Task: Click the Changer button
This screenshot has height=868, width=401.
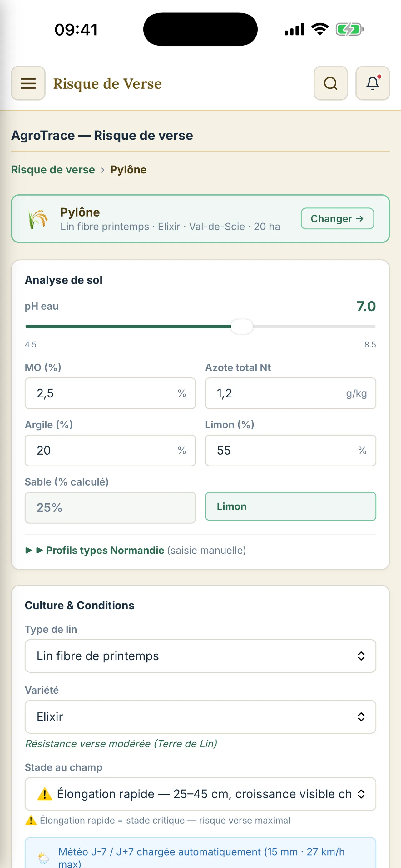Action: pyautogui.click(x=337, y=219)
